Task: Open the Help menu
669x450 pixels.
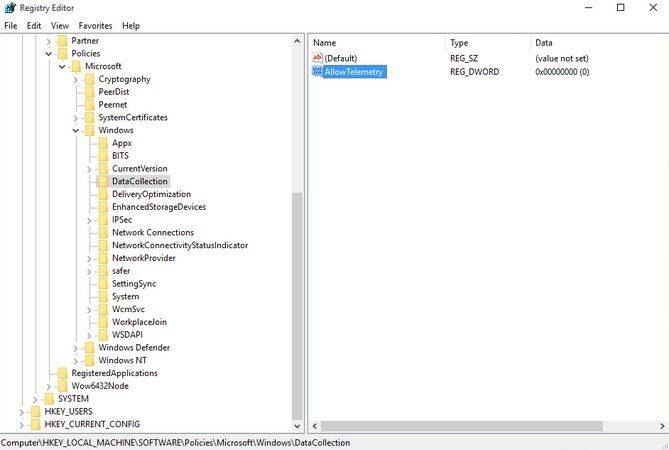Action: tap(131, 26)
